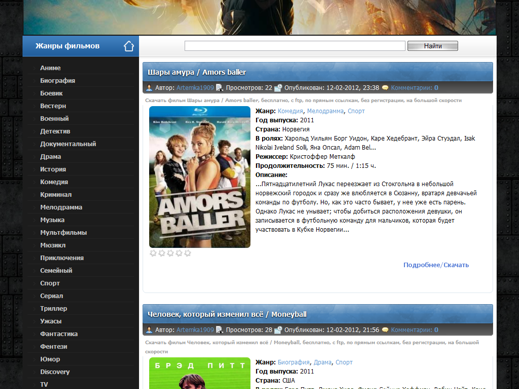Open the Подробнее/Скачать link
Viewport: 519px width, 389px height.
[436, 265]
